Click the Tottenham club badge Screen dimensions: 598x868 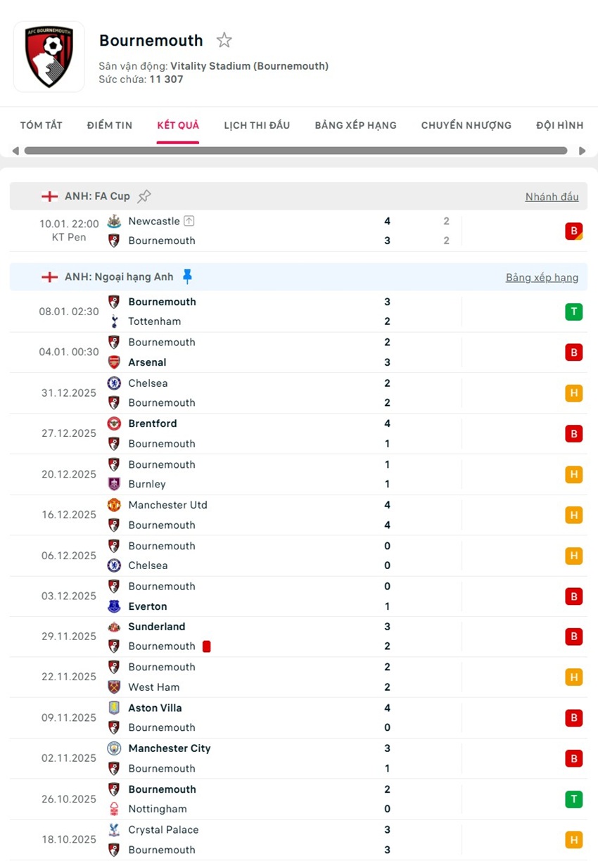point(115,321)
